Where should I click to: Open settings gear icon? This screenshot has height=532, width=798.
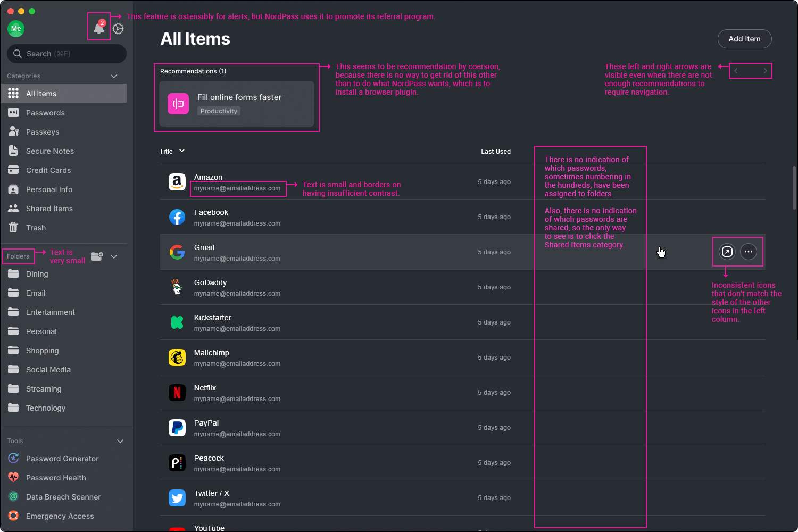tap(118, 29)
